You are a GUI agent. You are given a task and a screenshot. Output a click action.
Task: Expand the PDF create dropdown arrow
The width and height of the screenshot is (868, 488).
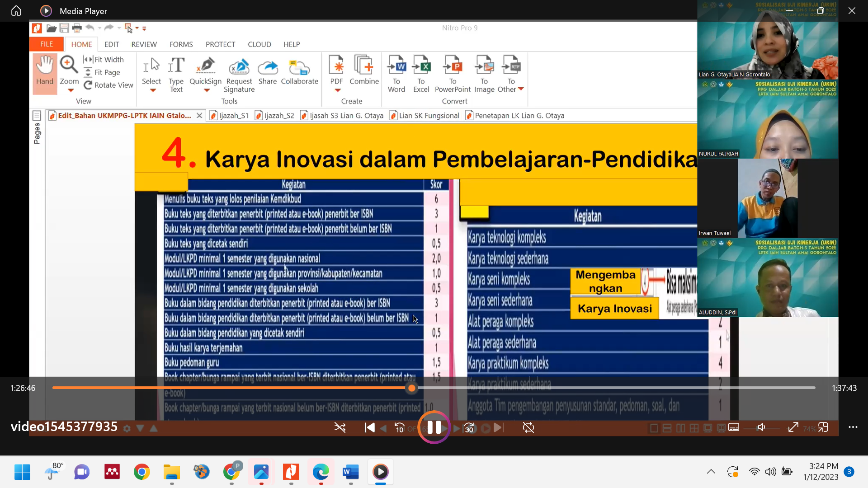click(337, 90)
